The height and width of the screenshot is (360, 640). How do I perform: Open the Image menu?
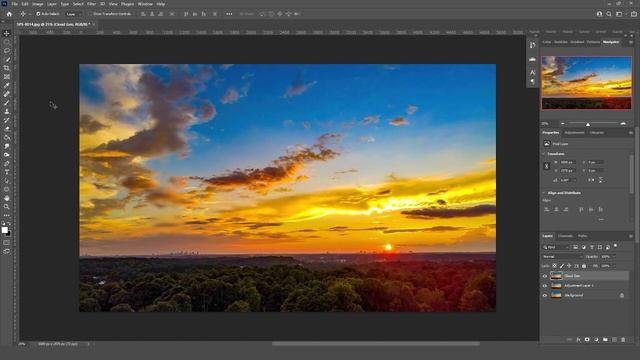tap(38, 4)
